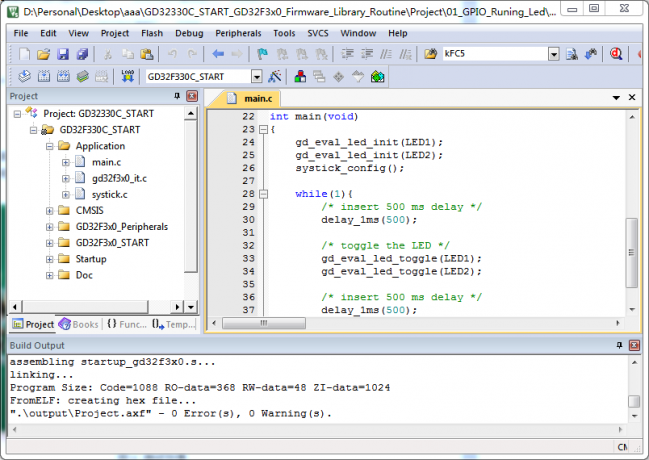Collapse the main function fold marker
649x460 pixels.
pyautogui.click(x=262, y=130)
